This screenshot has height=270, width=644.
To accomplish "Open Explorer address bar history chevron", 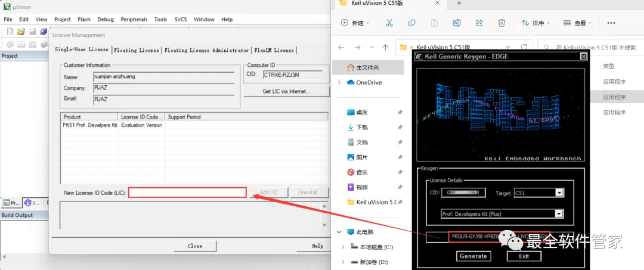I will tap(509, 47).
